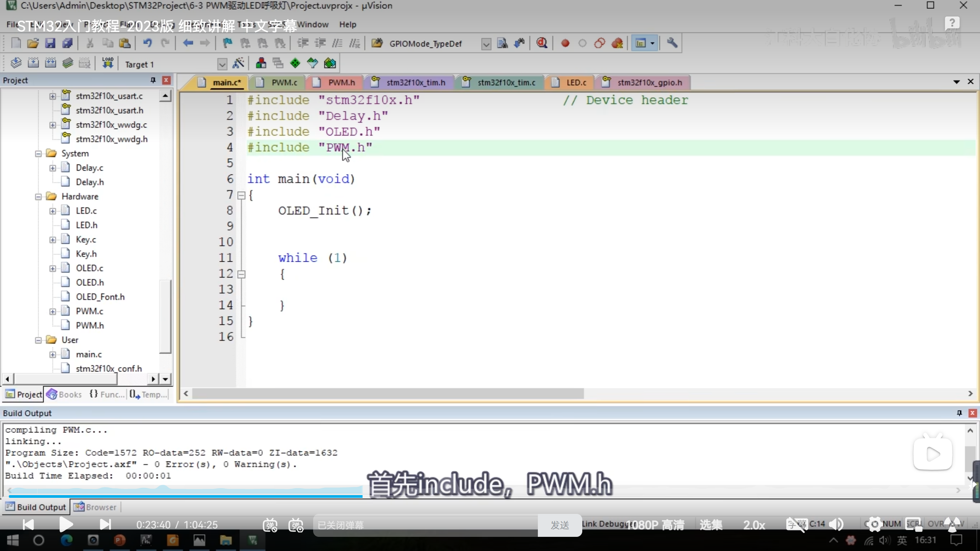This screenshot has height=551, width=980.
Task: Click the Save file toolbar icon
Action: 50,43
